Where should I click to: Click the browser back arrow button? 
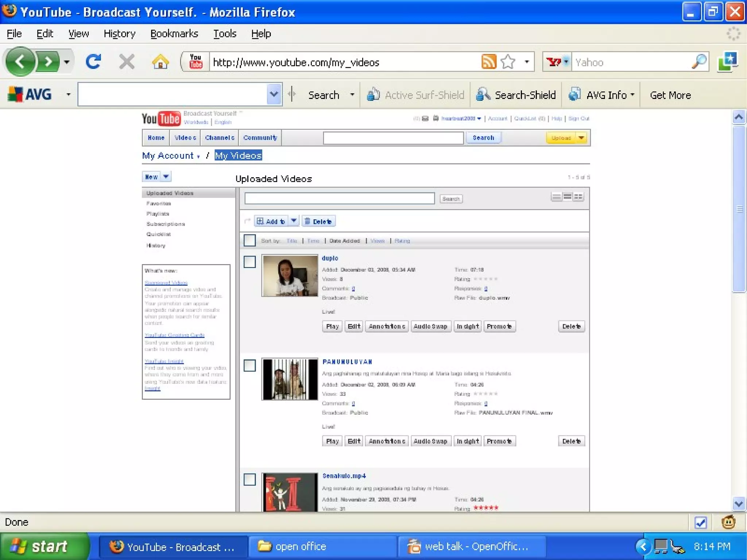(x=21, y=62)
